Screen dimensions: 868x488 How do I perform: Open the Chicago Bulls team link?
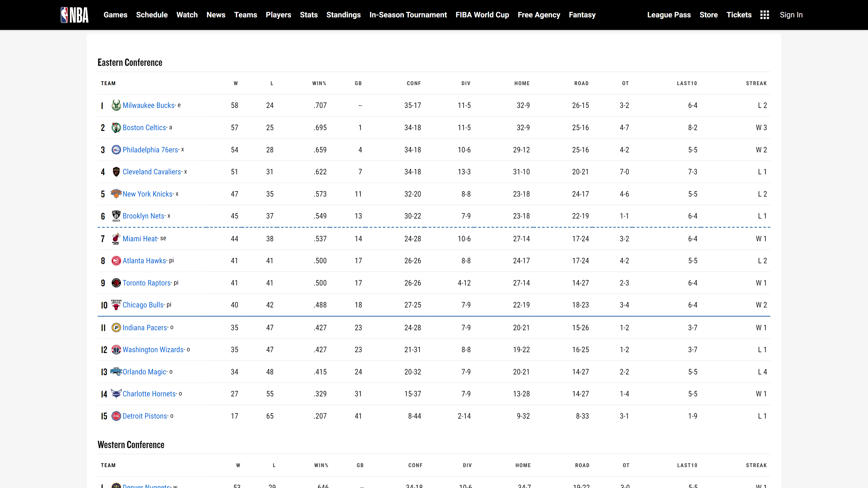pos(143,305)
